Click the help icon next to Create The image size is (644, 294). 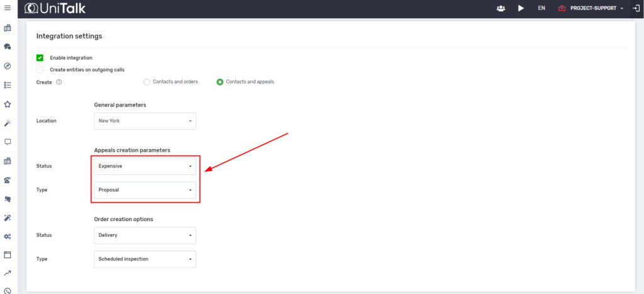tap(59, 82)
